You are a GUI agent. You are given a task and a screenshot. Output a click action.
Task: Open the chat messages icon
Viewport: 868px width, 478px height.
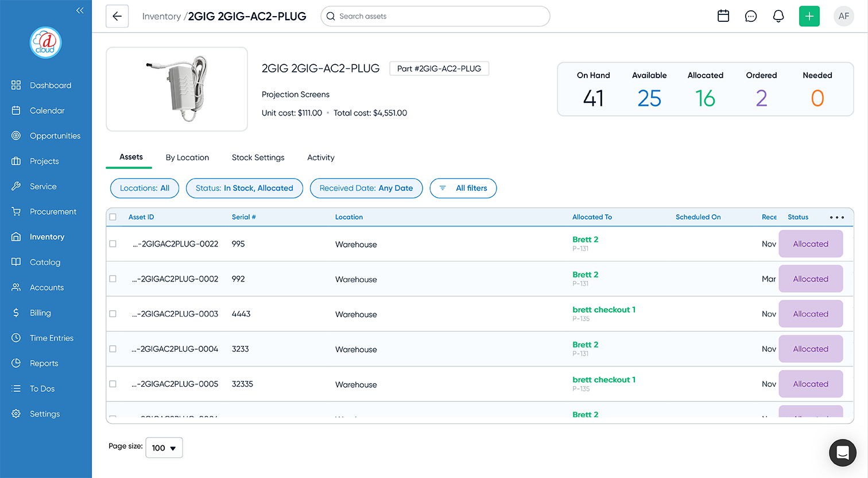[x=751, y=16]
